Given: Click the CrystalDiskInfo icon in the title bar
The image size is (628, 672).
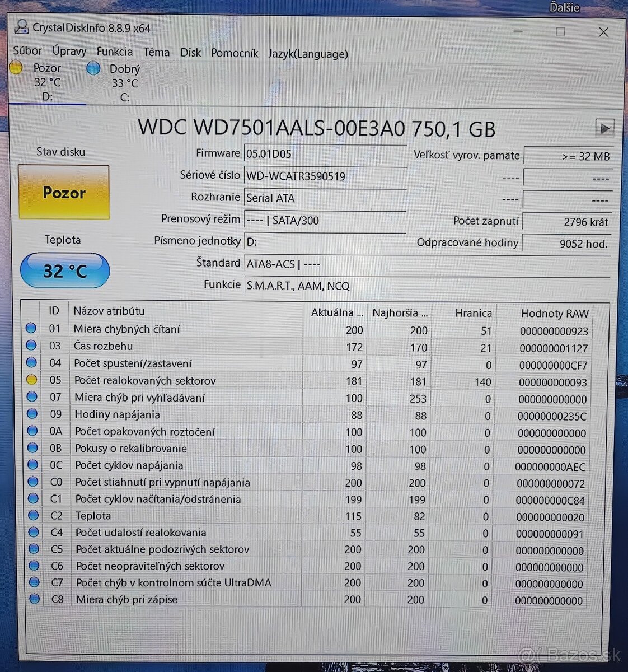Looking at the screenshot, I should click(22, 27).
